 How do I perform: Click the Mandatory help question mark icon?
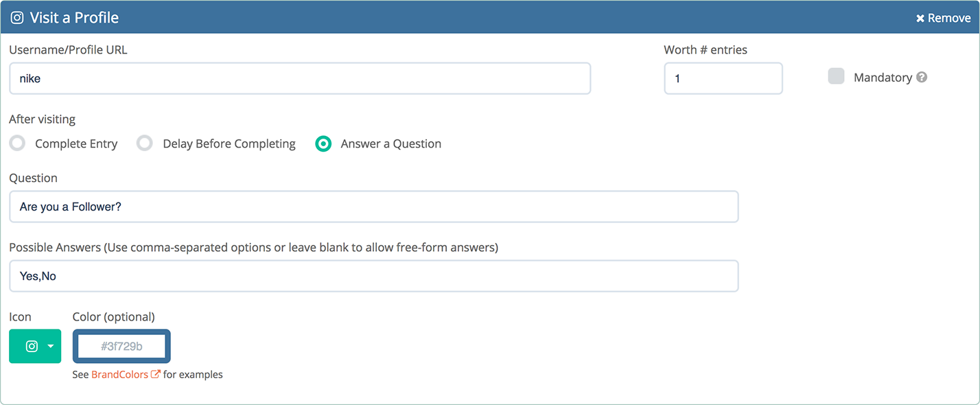click(922, 78)
